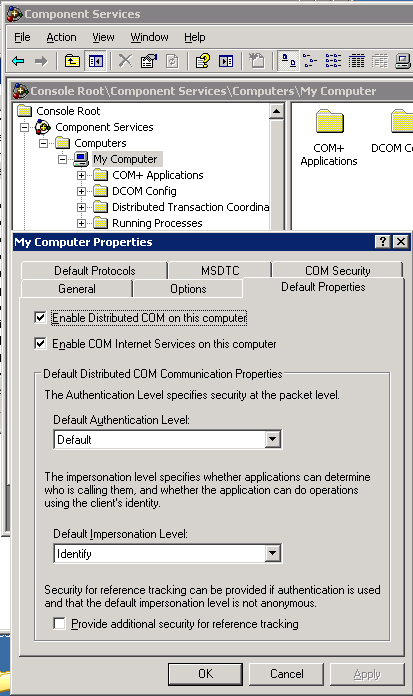413x696 pixels.
Task: Select Distributed Transaction Coordinator tree node
Action: [x=190, y=207]
